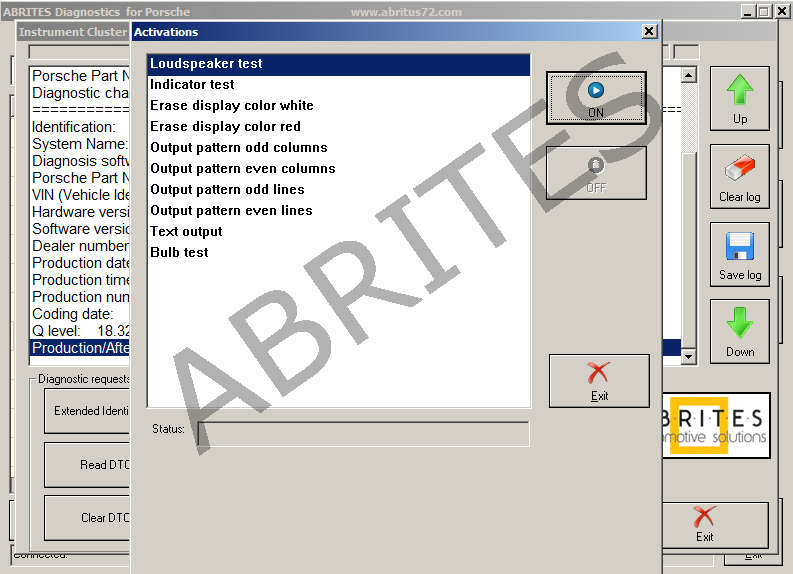Viewport: 793px width, 574px height.
Task: Exit the Activations dialog
Action: pos(599,381)
